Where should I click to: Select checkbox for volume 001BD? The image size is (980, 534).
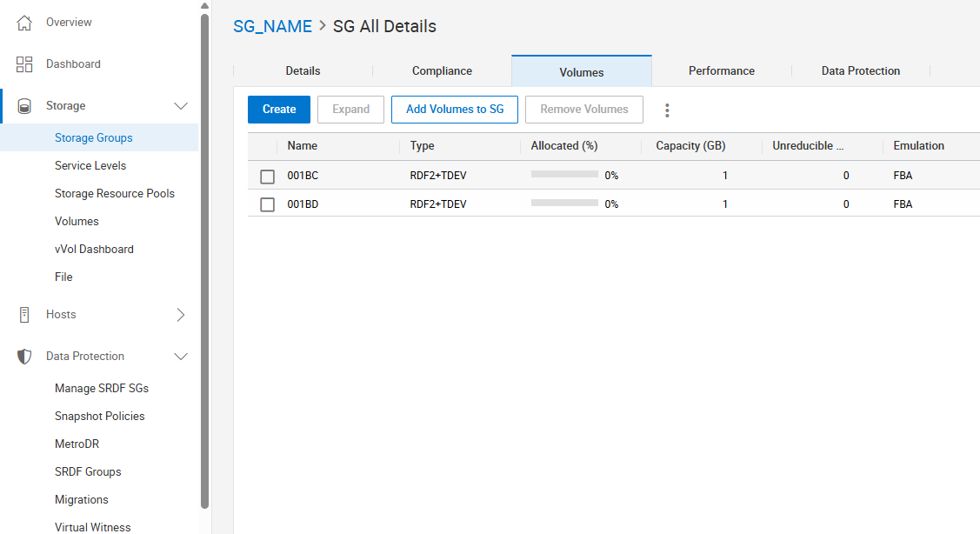268,205
